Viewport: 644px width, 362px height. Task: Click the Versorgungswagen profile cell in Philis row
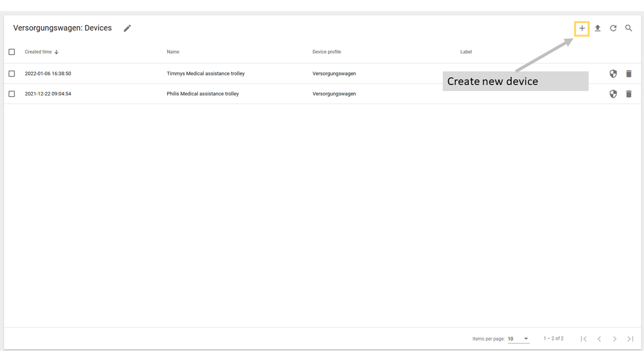pos(334,94)
